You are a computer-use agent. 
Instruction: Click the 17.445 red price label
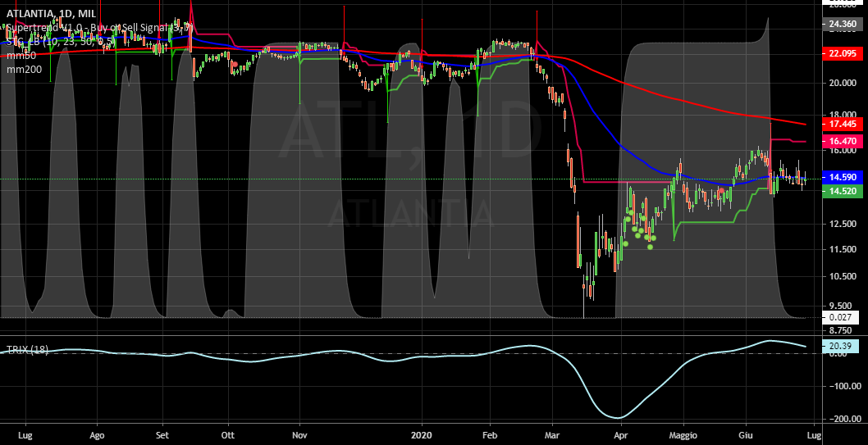coord(841,124)
